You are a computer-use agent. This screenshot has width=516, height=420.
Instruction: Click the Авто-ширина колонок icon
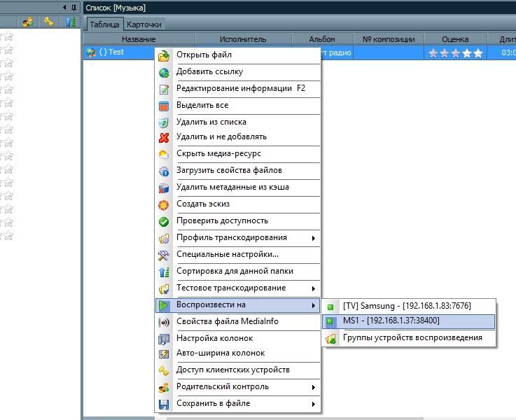click(164, 354)
